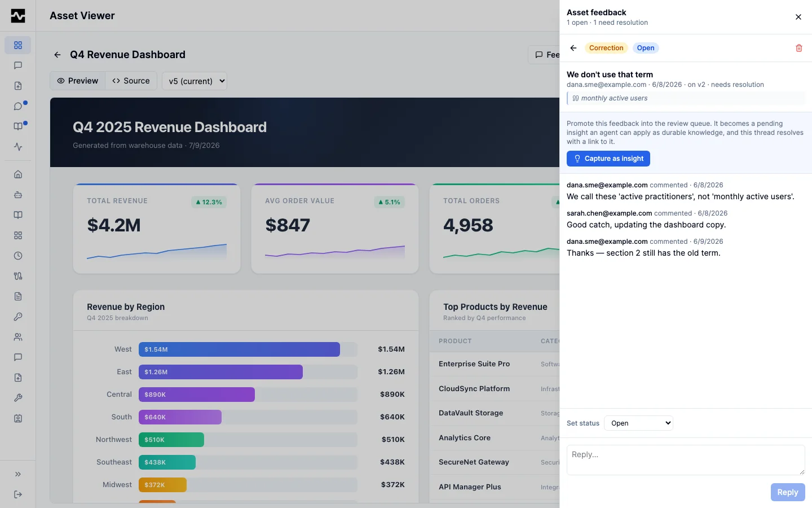The height and width of the screenshot is (508, 812).
Task: Open the v5 (current) version dropdown
Action: tap(195, 81)
